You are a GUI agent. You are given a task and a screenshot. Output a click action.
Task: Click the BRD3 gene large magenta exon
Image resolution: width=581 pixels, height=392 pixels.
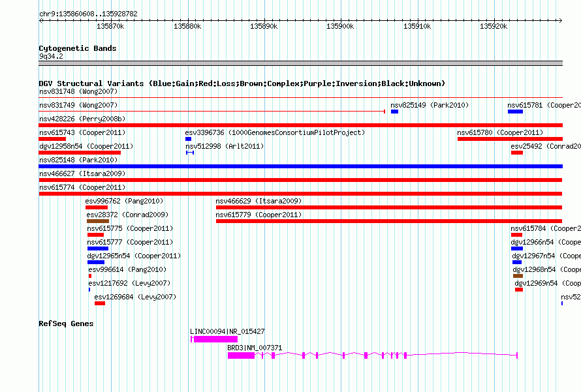pyautogui.click(x=242, y=355)
